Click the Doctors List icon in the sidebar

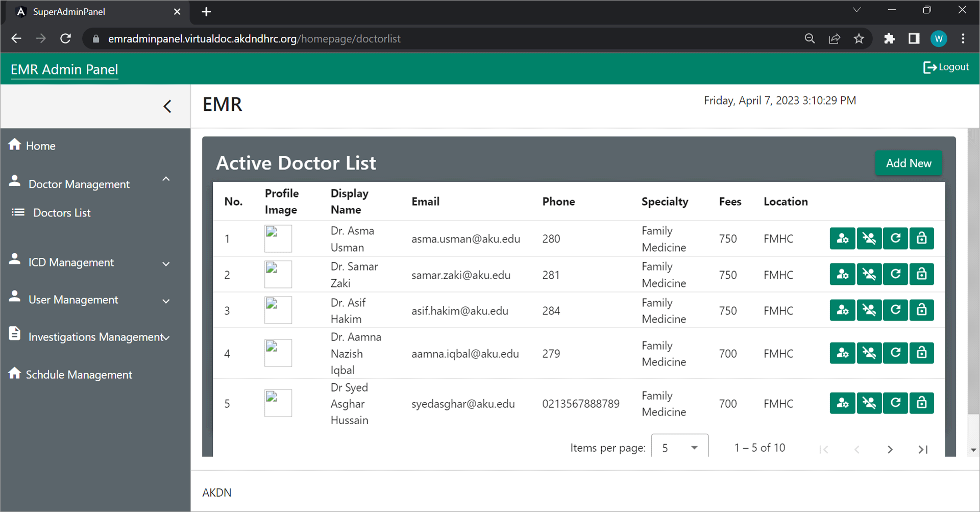tap(18, 212)
